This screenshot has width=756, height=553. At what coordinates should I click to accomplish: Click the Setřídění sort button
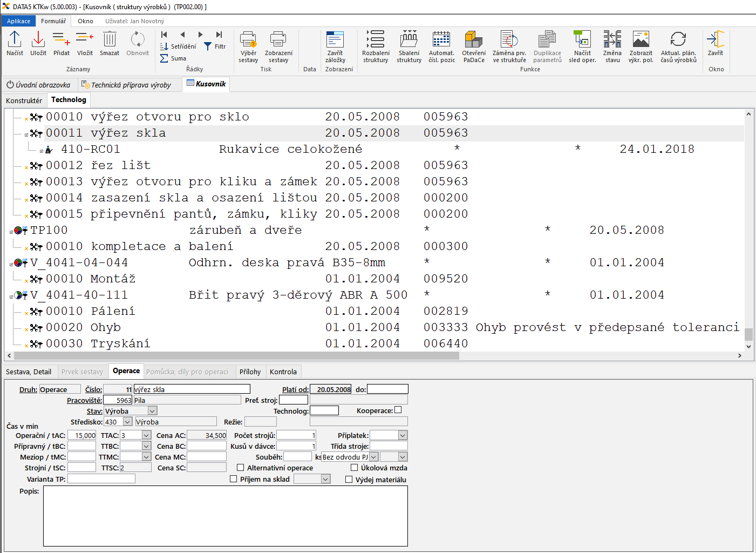click(178, 46)
